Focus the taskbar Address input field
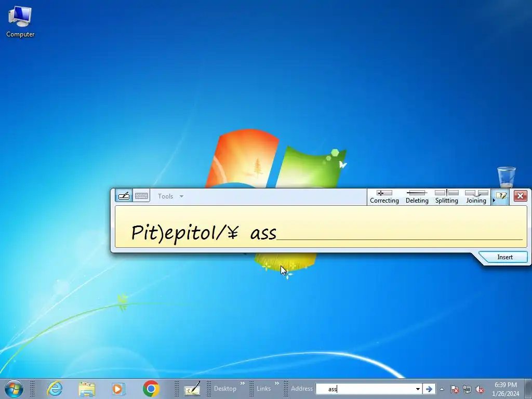The width and height of the screenshot is (532, 399). (365, 389)
